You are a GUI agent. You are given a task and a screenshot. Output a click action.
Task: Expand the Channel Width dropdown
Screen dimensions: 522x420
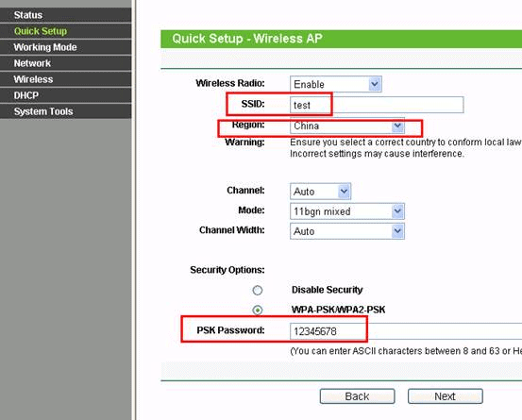click(347, 231)
